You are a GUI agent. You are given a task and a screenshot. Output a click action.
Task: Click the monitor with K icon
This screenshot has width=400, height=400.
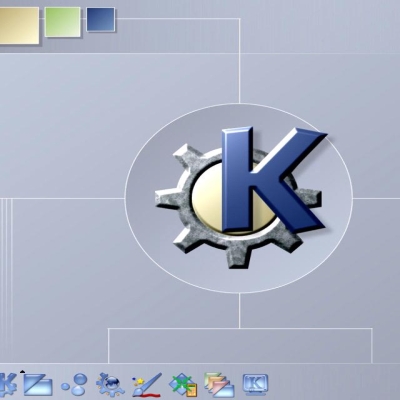255,385
